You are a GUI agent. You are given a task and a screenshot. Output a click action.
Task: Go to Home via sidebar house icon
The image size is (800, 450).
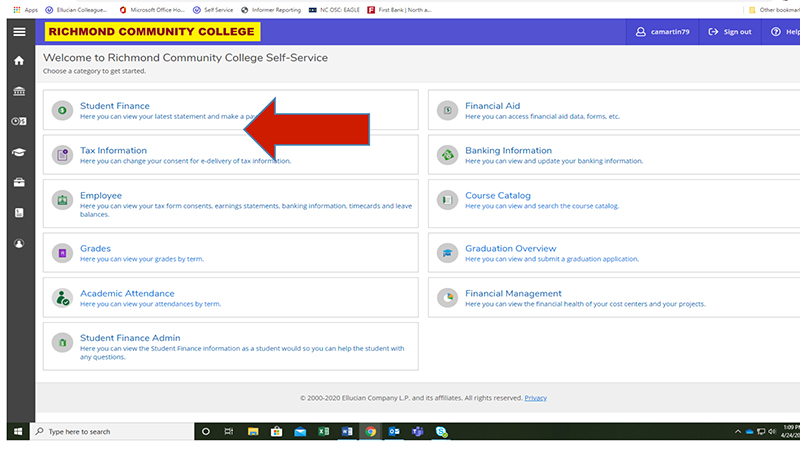click(x=19, y=61)
